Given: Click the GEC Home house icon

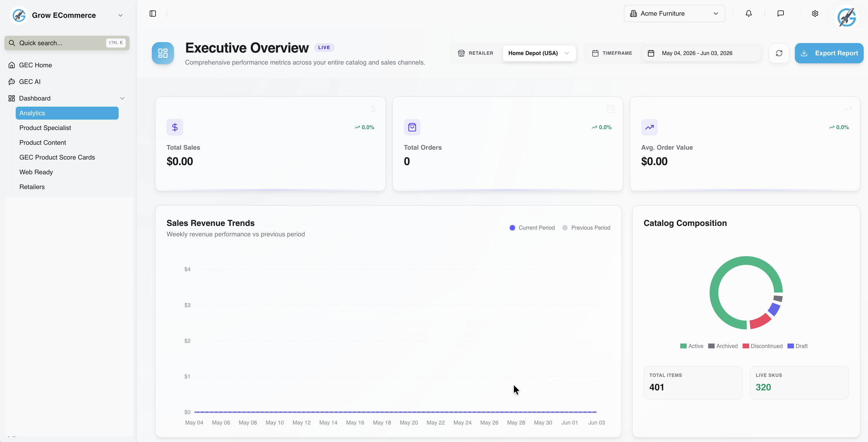Looking at the screenshot, I should coord(12,65).
